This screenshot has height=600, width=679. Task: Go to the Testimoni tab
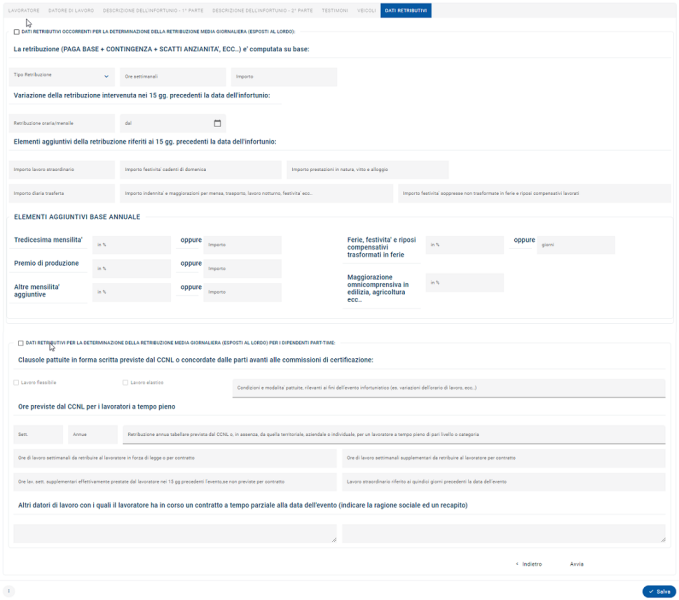(335, 10)
